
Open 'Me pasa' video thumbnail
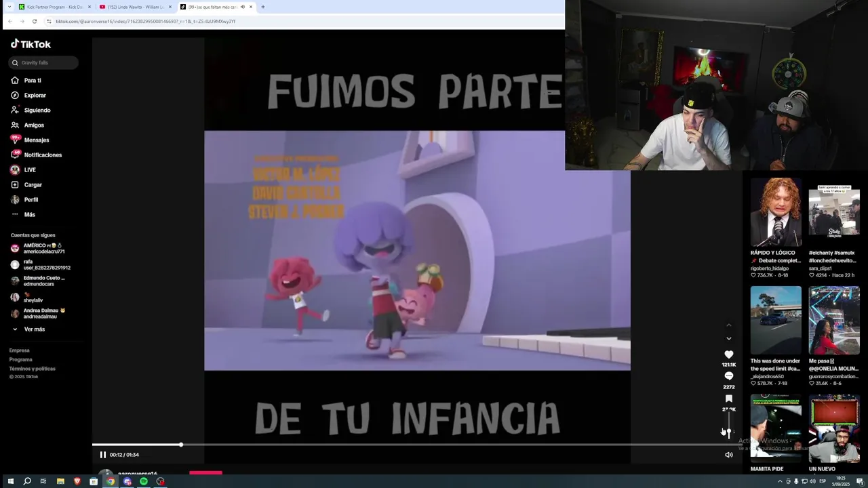(834, 320)
